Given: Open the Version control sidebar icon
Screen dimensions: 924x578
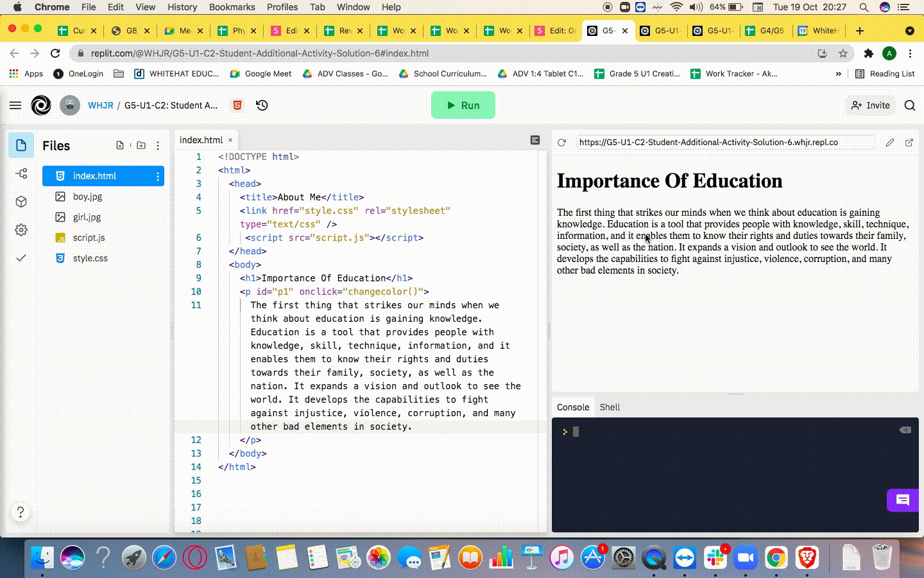Looking at the screenshot, I should tap(21, 173).
